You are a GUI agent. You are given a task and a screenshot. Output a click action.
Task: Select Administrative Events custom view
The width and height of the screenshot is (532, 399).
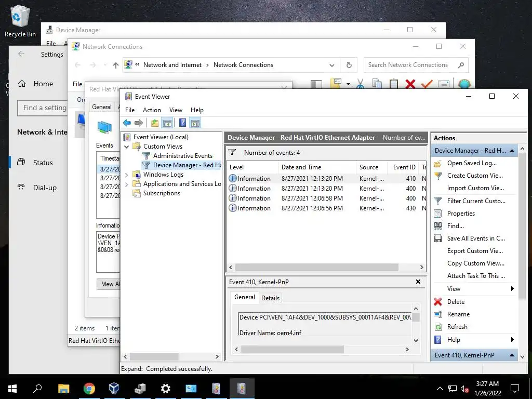pyautogui.click(x=182, y=156)
